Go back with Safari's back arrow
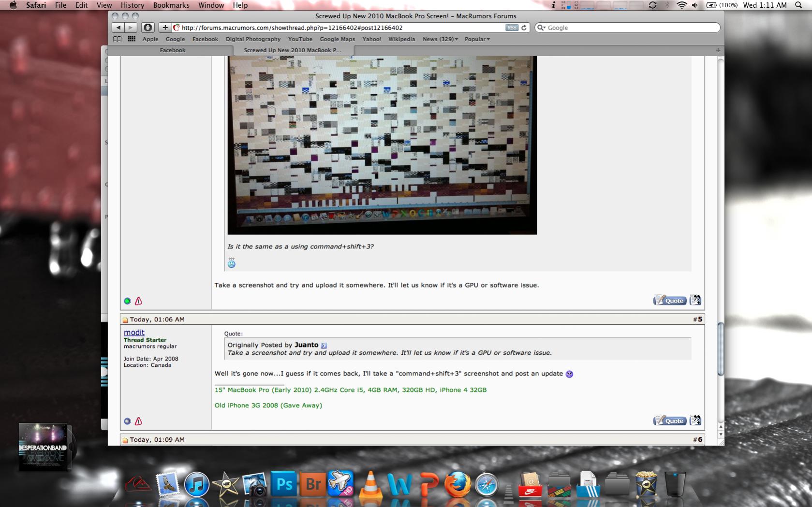The width and height of the screenshot is (812, 507). (x=118, y=28)
